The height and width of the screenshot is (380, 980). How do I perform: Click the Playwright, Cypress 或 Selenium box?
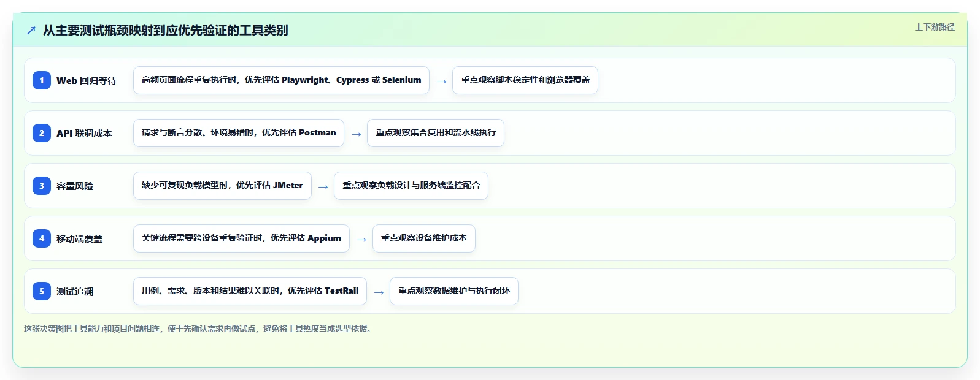coord(281,80)
